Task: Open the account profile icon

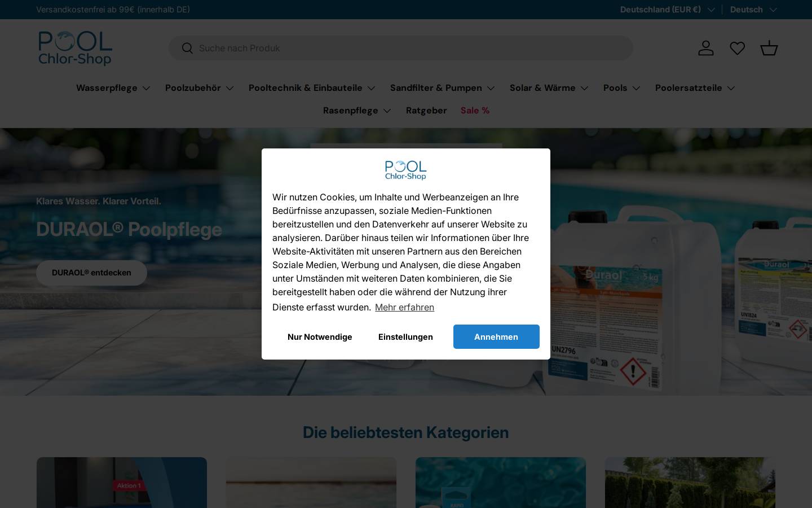Action: pos(706,48)
